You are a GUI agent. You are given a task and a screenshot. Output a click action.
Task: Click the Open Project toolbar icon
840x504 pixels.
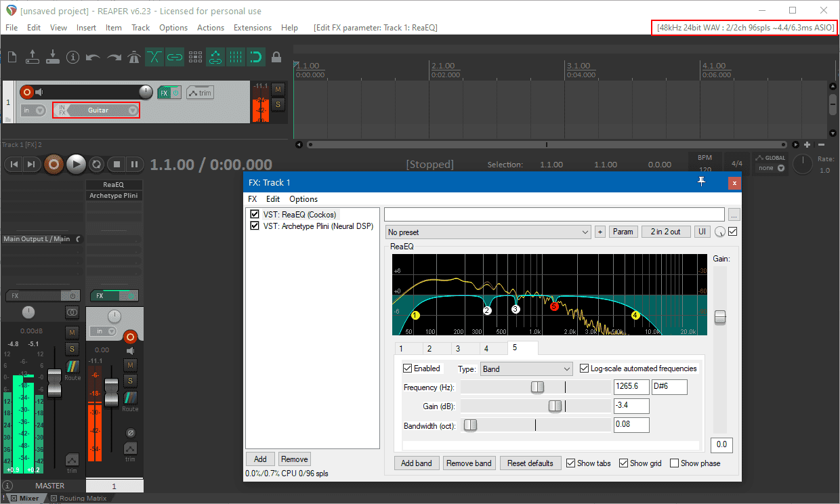(32, 57)
